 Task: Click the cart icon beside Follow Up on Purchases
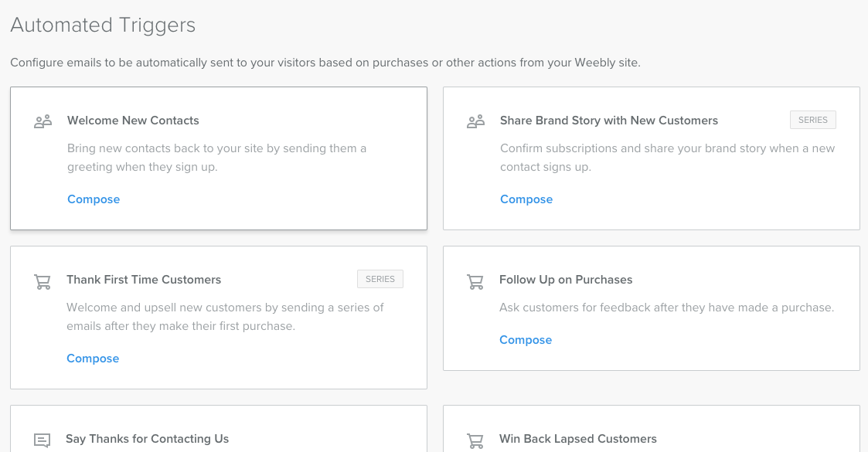click(475, 281)
